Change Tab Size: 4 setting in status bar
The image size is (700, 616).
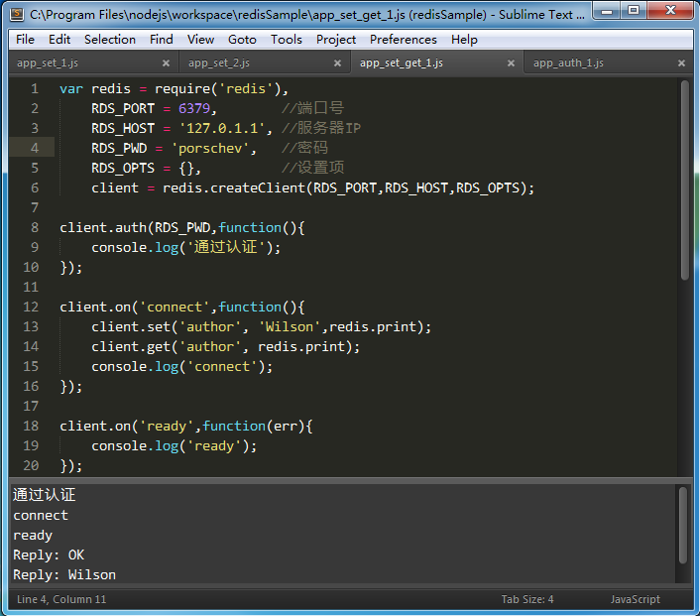click(x=527, y=599)
